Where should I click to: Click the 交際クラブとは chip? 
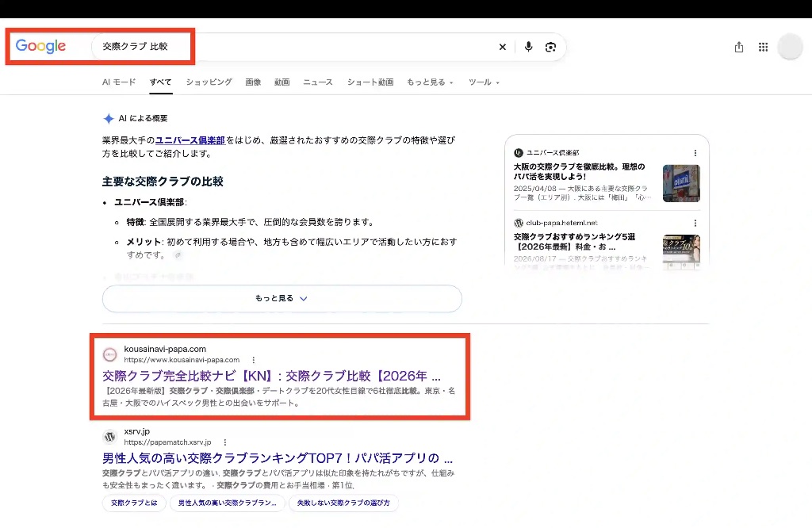[134, 503]
